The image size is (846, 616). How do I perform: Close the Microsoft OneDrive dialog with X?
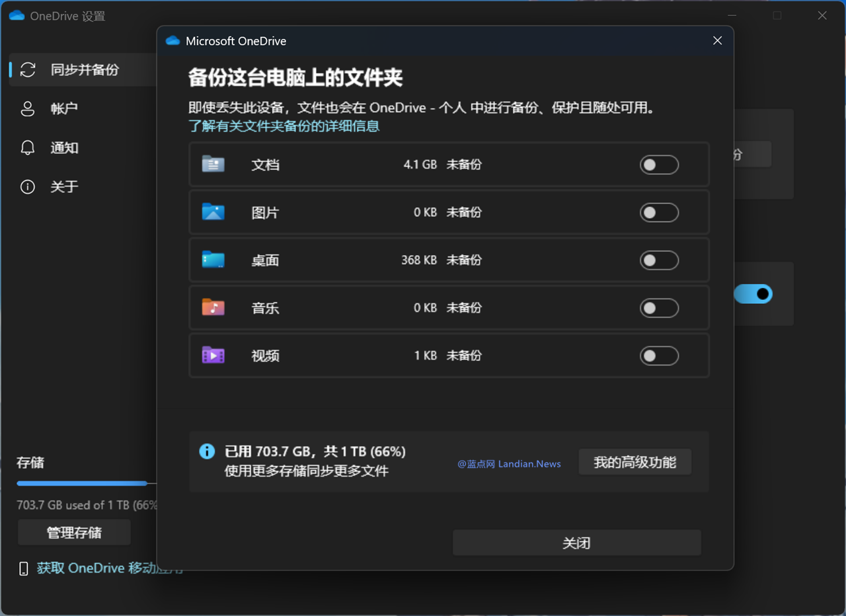click(717, 41)
